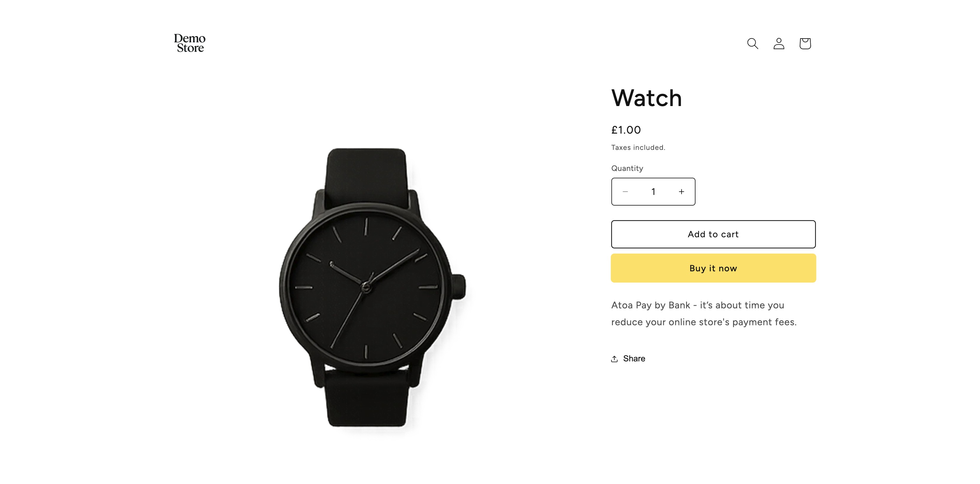Add the watch to cart
Image resolution: width=980 pixels, height=484 pixels.
pyautogui.click(x=713, y=234)
